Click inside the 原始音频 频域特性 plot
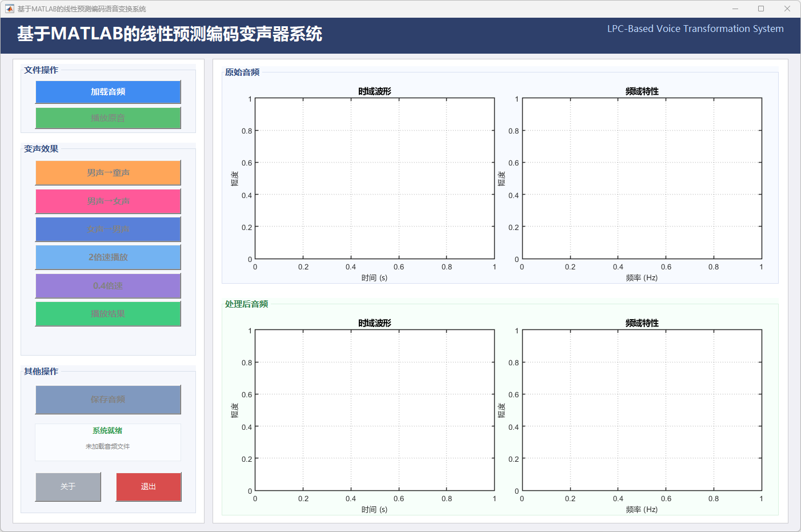Viewport: 801px width, 532px height. [x=642, y=179]
